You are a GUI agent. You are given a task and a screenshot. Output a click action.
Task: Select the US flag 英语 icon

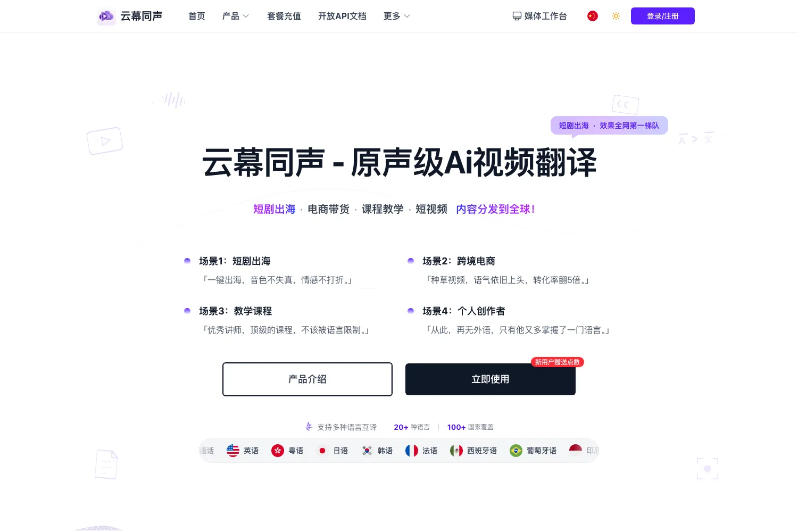(x=233, y=451)
